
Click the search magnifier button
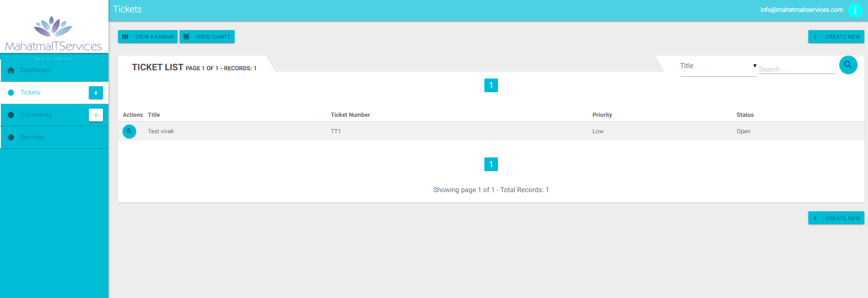(x=848, y=65)
